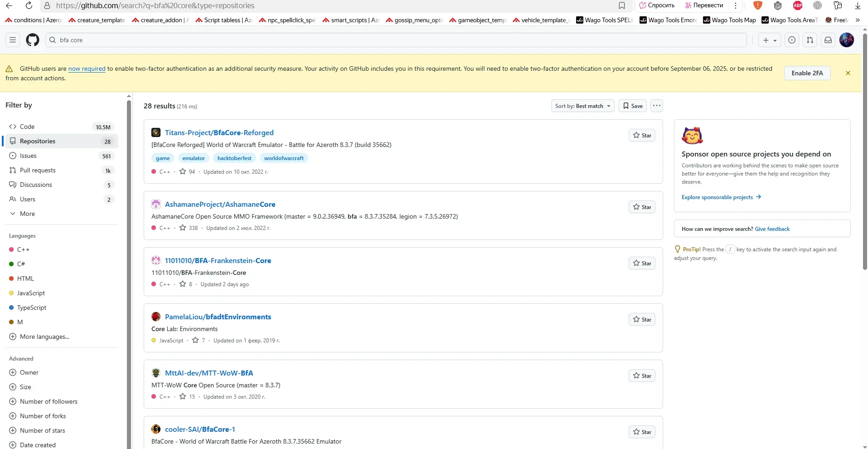Open GitHub issues icon in header
This screenshot has width=868, height=449.
(792, 40)
